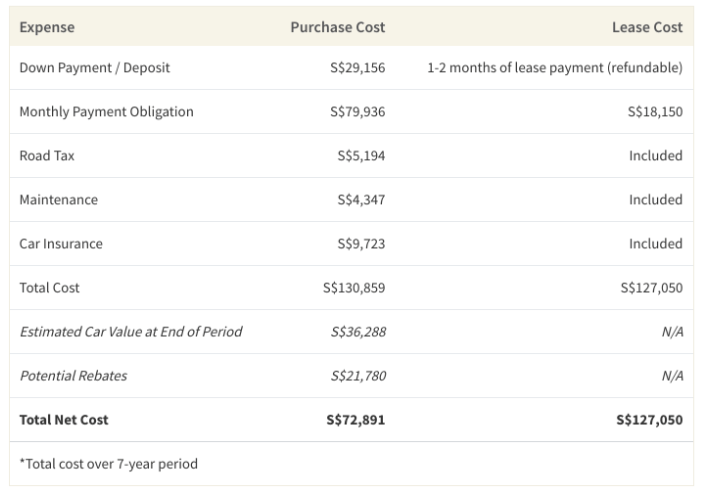The width and height of the screenshot is (706, 494).
Task: Click the Expense column header
Action: click(47, 27)
